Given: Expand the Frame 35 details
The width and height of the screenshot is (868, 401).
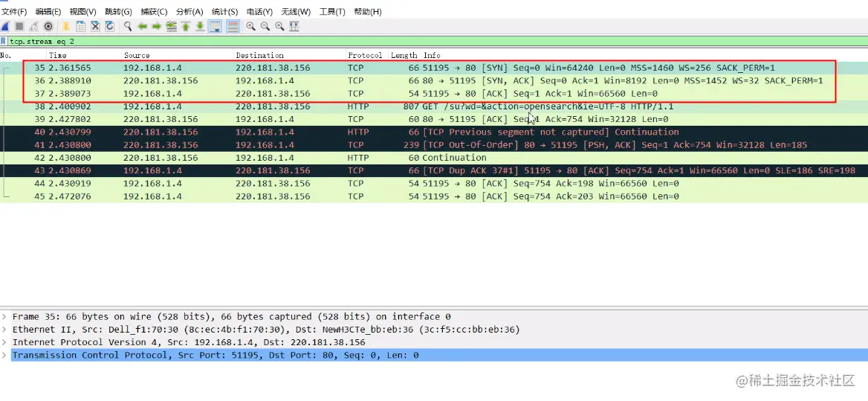Looking at the screenshot, I should pos(4,317).
